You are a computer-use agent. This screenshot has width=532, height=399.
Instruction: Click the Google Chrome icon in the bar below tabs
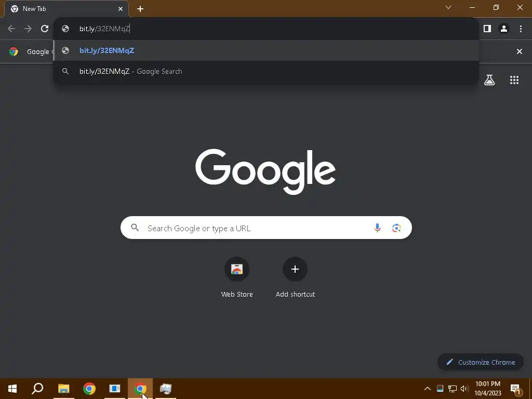(x=14, y=51)
